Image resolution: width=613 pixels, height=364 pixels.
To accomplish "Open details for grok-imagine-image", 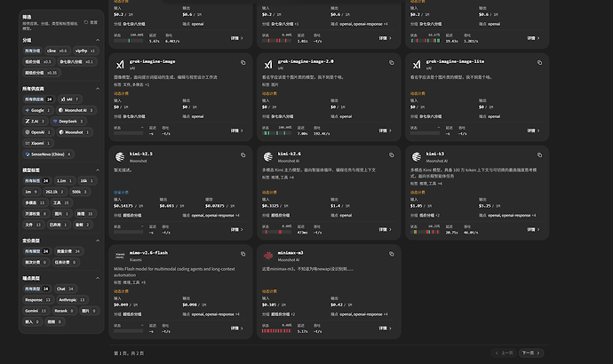I will tap(236, 131).
